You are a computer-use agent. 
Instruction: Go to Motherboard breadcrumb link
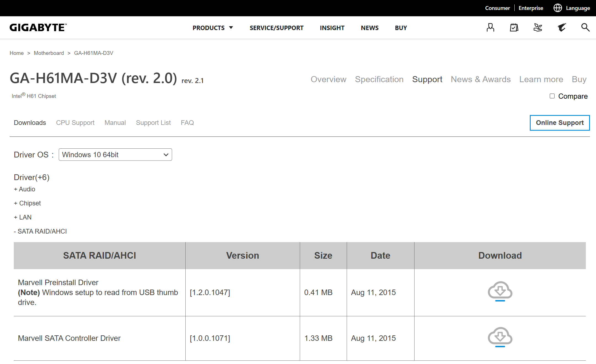pyautogui.click(x=49, y=53)
